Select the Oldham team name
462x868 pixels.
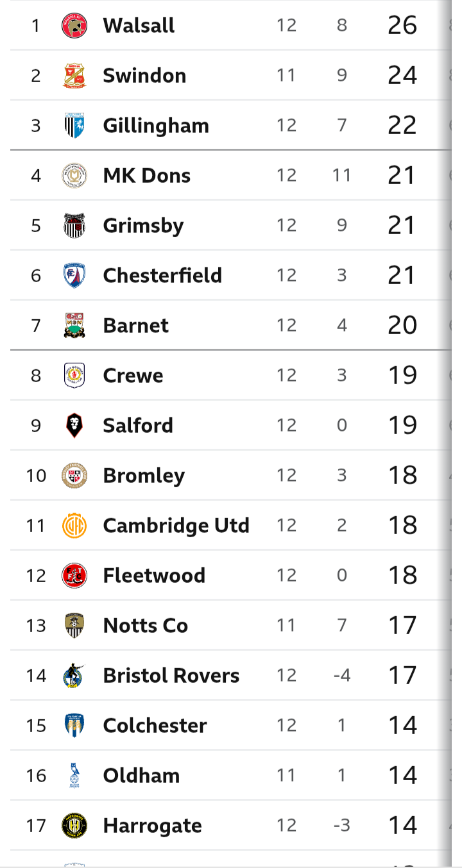pyautogui.click(x=141, y=776)
